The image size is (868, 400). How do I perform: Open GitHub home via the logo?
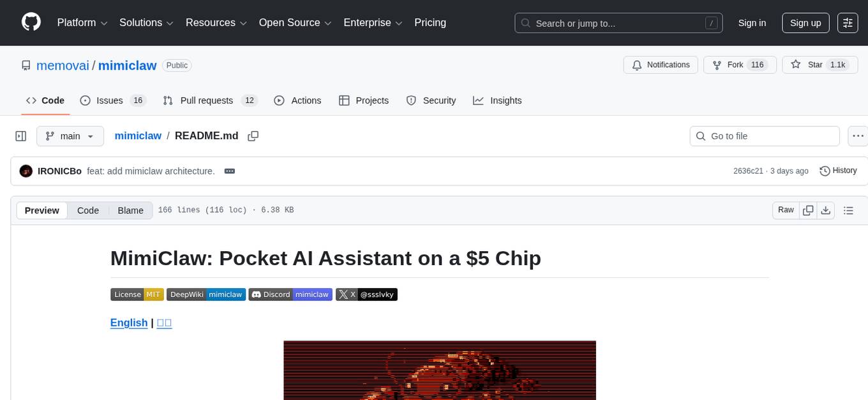(31, 22)
